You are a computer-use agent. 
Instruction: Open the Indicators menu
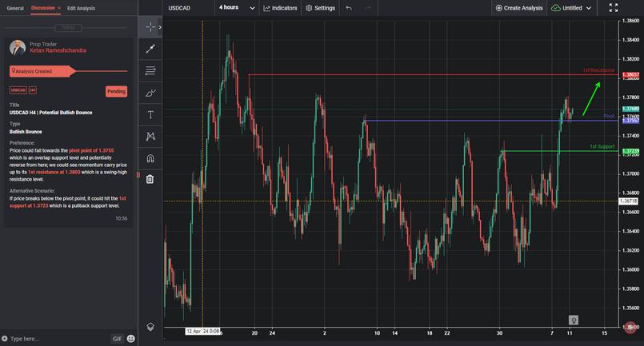(280, 8)
